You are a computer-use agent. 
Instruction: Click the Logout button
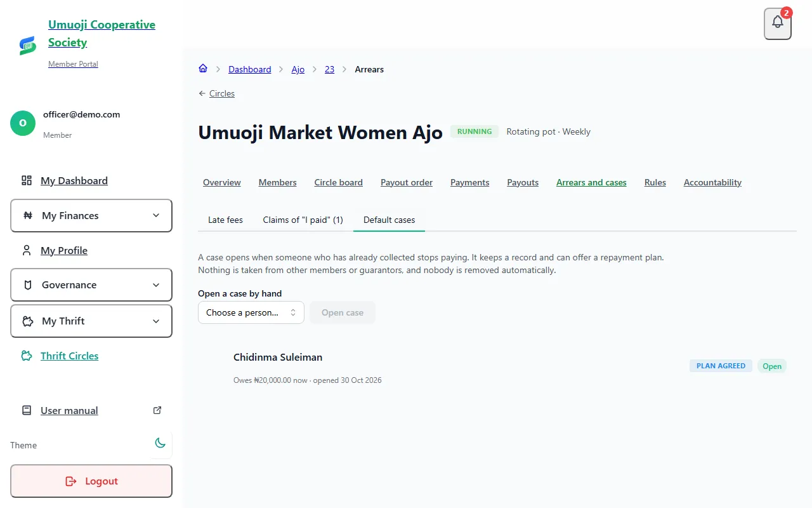[x=91, y=481]
